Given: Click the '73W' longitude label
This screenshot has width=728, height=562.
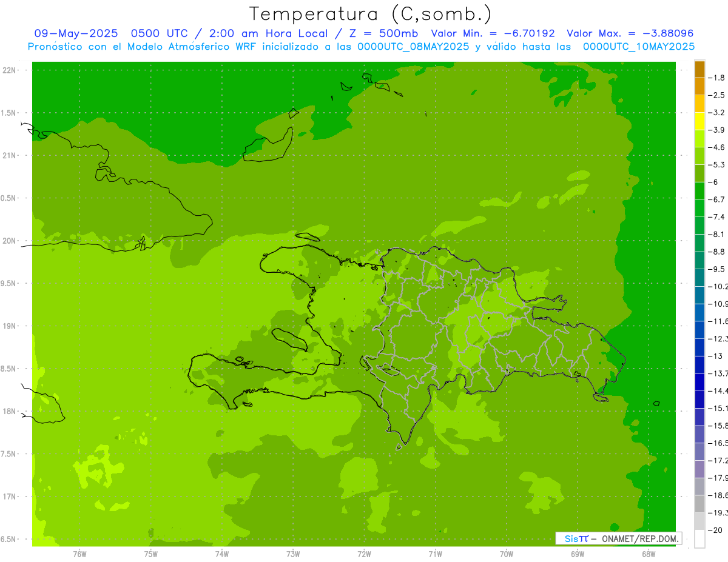Looking at the screenshot, I should tap(293, 554).
